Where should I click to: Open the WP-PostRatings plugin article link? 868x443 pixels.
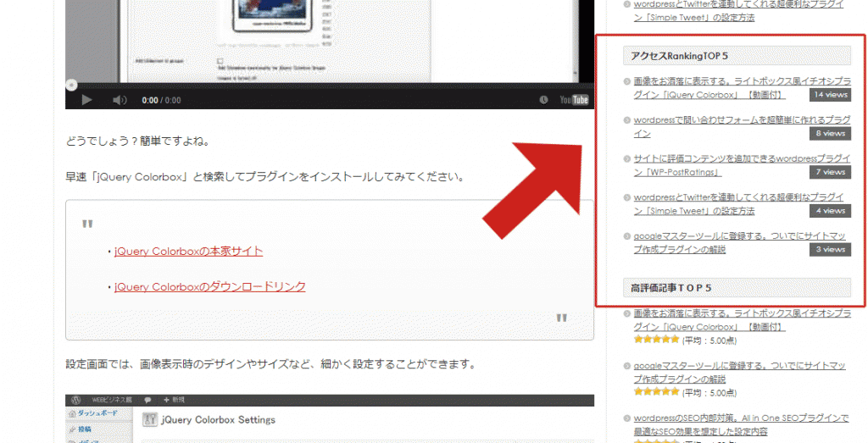(742, 165)
